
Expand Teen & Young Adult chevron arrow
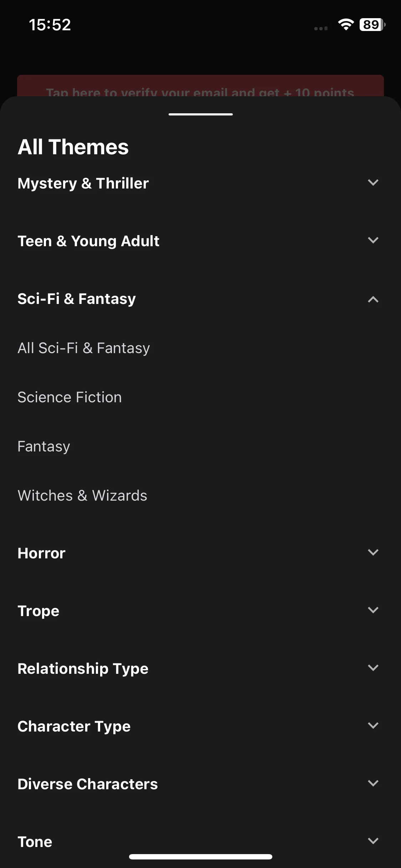click(373, 241)
